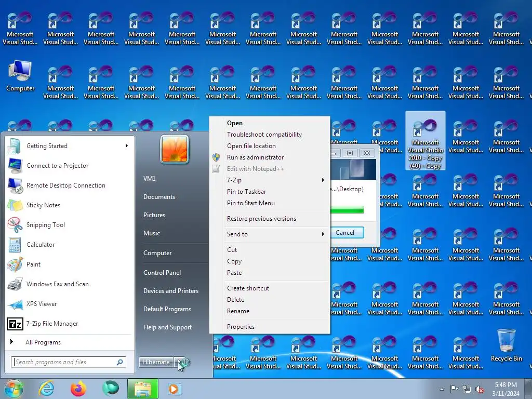This screenshot has width=532, height=399.
Task: Open Devices and Printers
Action: pyautogui.click(x=170, y=291)
